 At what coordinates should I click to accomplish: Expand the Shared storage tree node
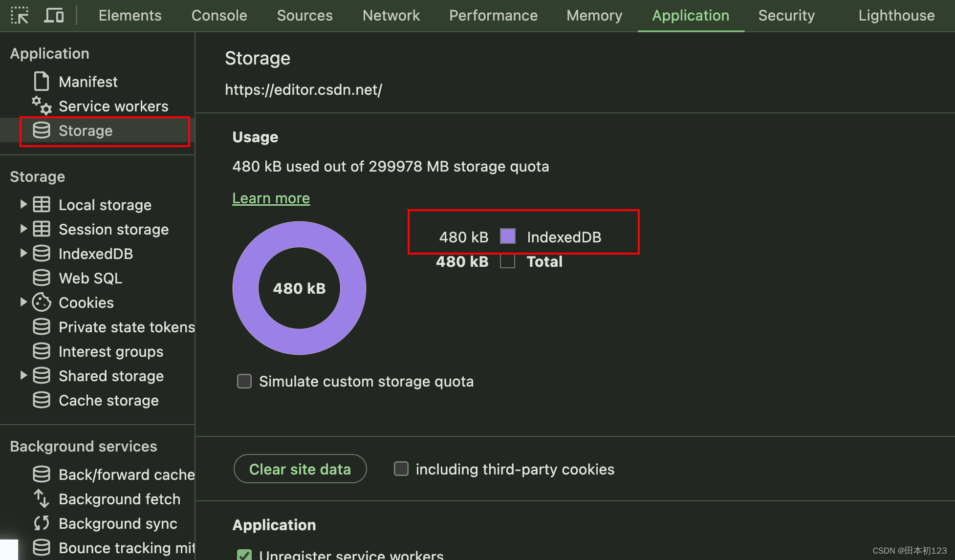click(x=23, y=376)
